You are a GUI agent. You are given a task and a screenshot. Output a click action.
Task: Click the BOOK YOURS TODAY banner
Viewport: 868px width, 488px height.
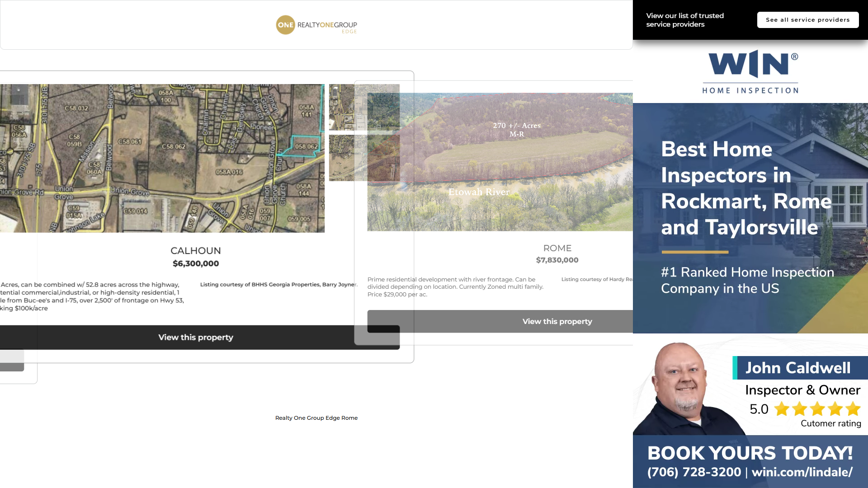(750, 453)
